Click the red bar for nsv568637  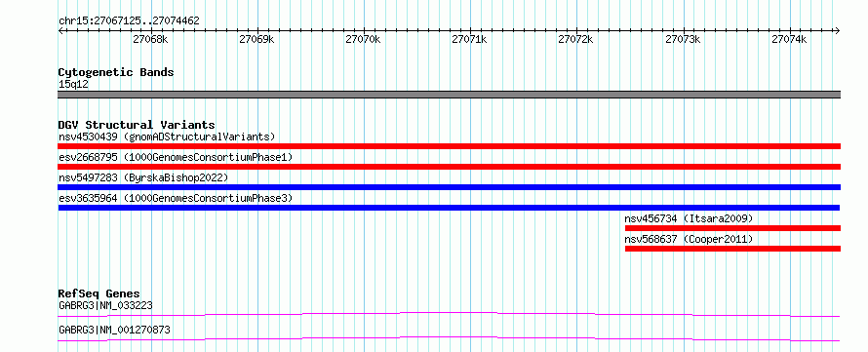coord(733,249)
